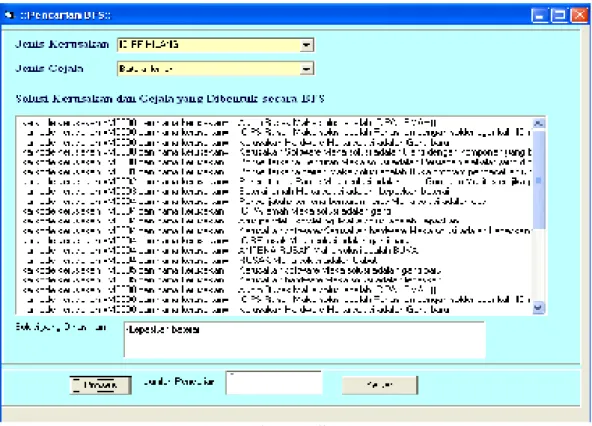
Task: Click the Pencarian BFS title bar text
Action: [x=65, y=15]
